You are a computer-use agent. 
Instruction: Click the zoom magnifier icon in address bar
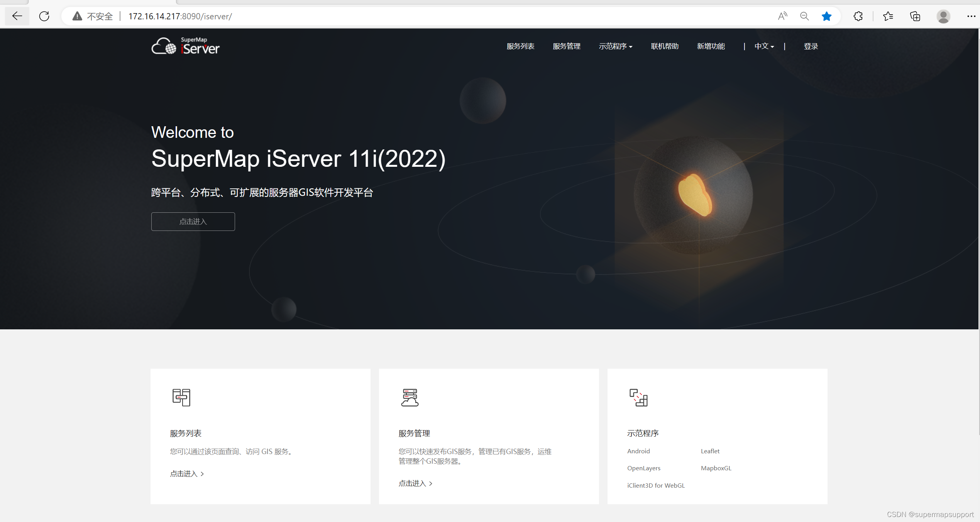(x=804, y=16)
